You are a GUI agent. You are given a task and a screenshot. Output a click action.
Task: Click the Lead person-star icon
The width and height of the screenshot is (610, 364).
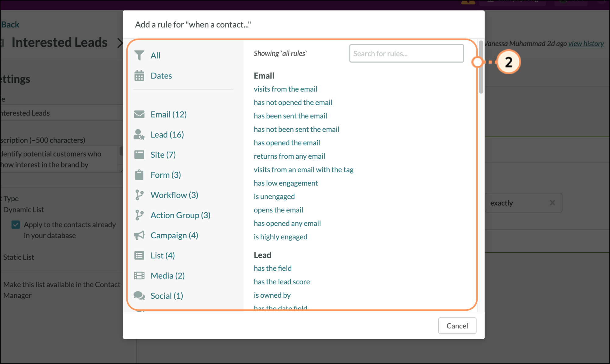(x=139, y=135)
